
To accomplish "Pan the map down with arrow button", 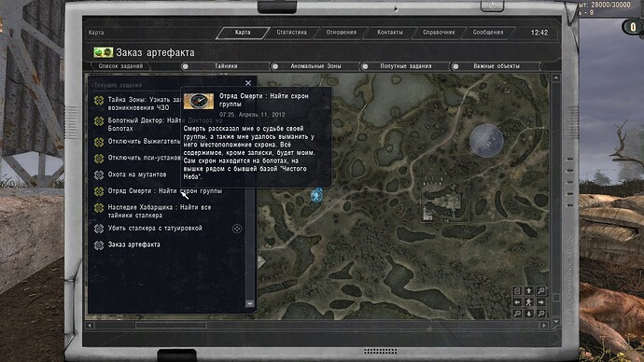I will (529, 314).
